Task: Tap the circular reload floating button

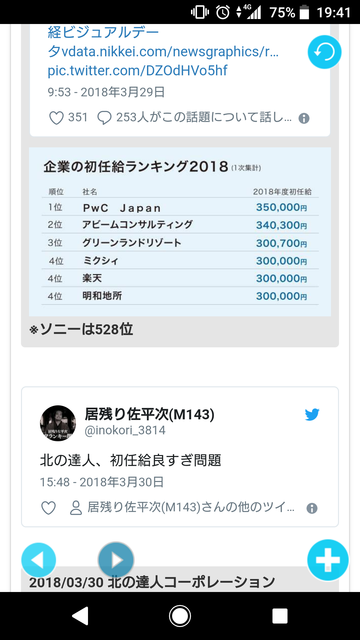Action: point(324,52)
